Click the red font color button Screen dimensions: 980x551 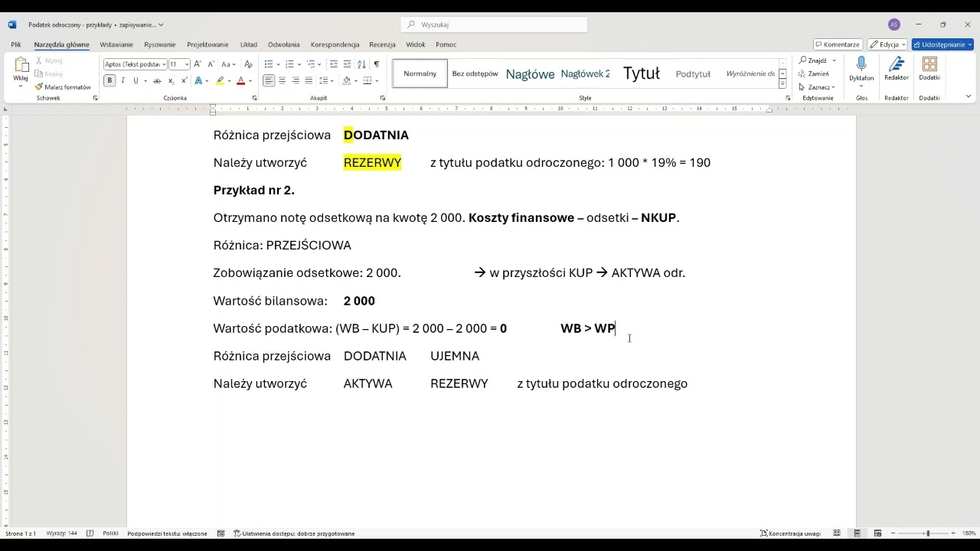pyautogui.click(x=240, y=80)
